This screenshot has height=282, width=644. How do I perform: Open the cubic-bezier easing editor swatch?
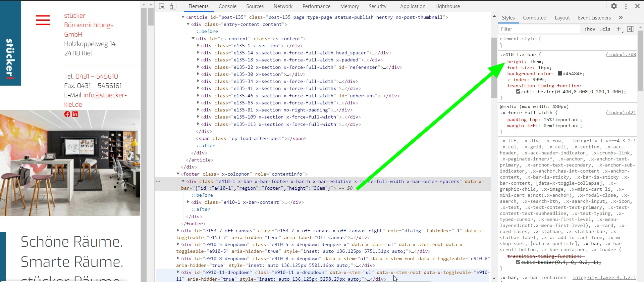518,92
